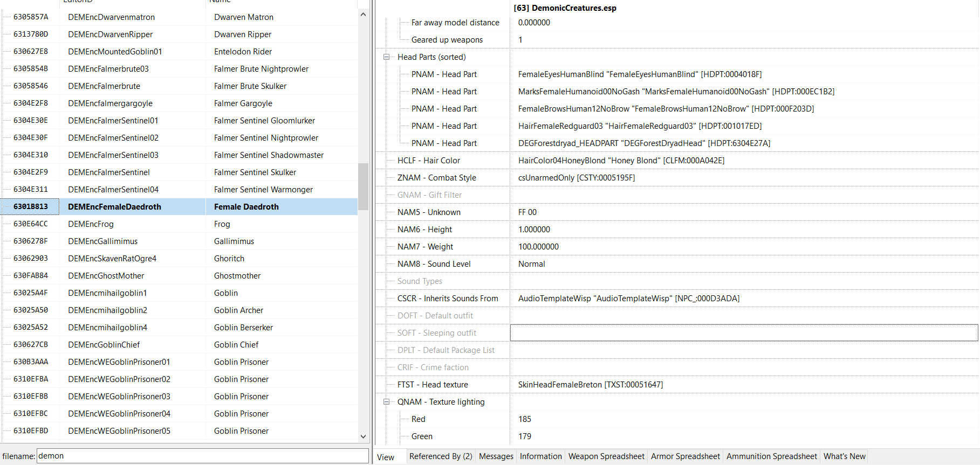Click the FemaleBrowsHuman12NoBrow head part value
Image resolution: width=980 pixels, height=465 pixels.
click(666, 109)
